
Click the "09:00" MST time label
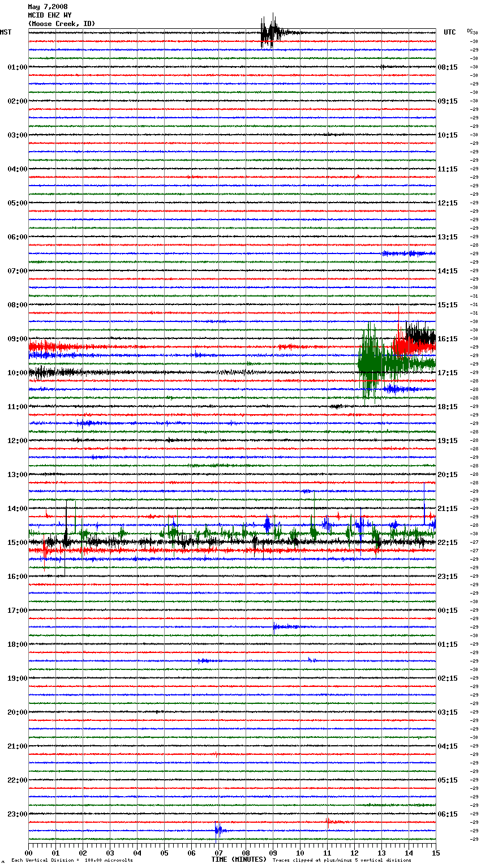pos(17,339)
